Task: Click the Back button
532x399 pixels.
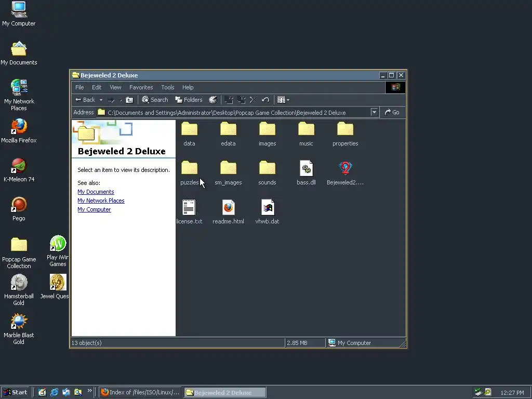Action: pos(86,100)
